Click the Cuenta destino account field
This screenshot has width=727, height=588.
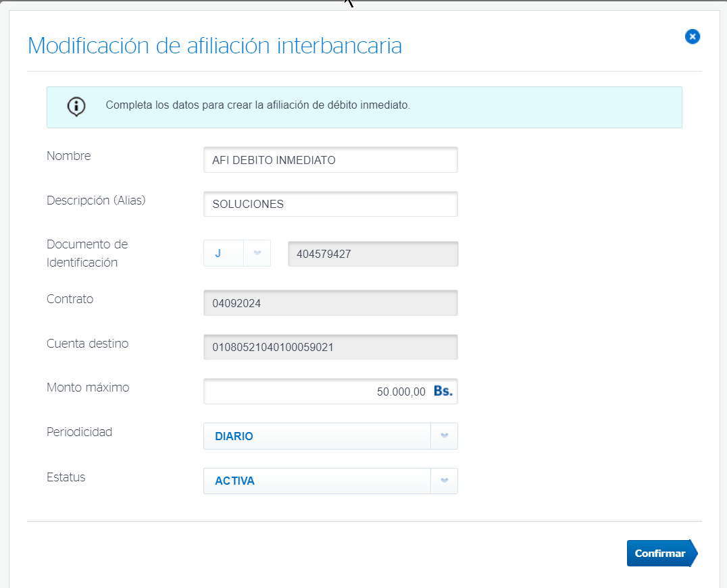tap(330, 347)
